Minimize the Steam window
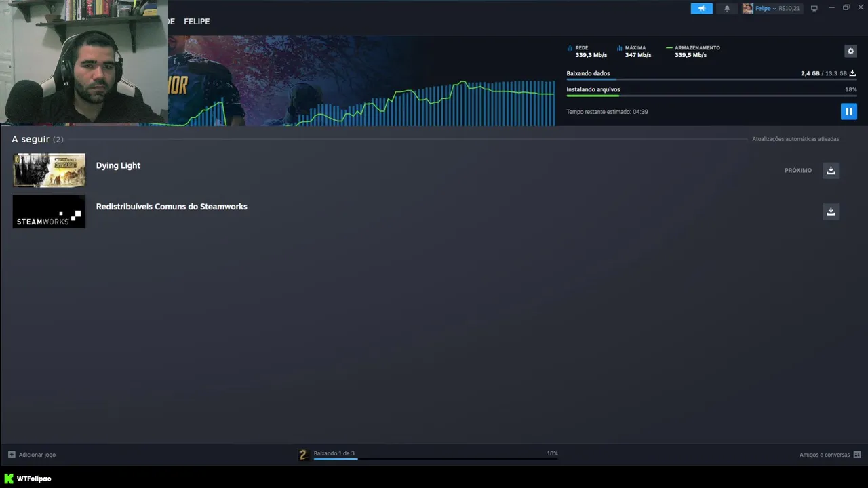The height and width of the screenshot is (488, 868). point(831,7)
